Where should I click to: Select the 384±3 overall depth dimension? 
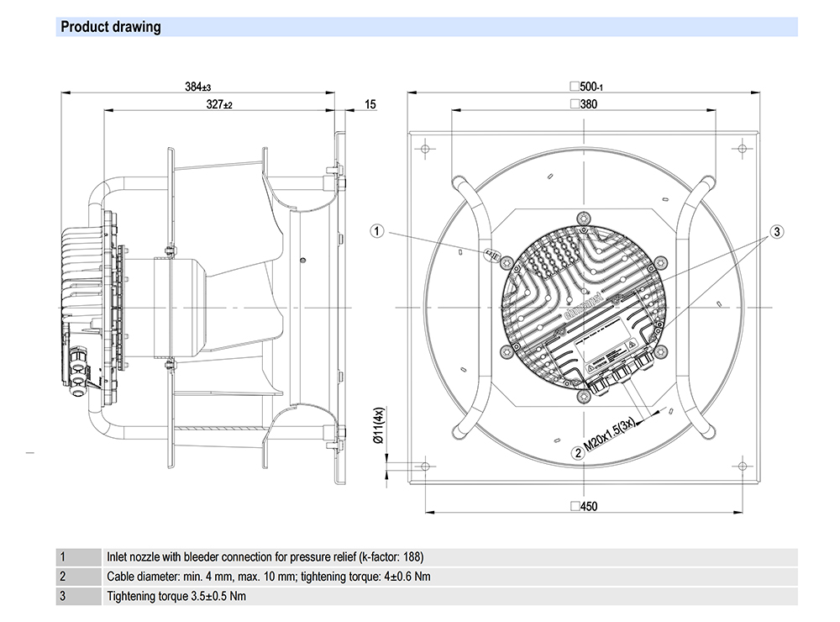(x=197, y=87)
